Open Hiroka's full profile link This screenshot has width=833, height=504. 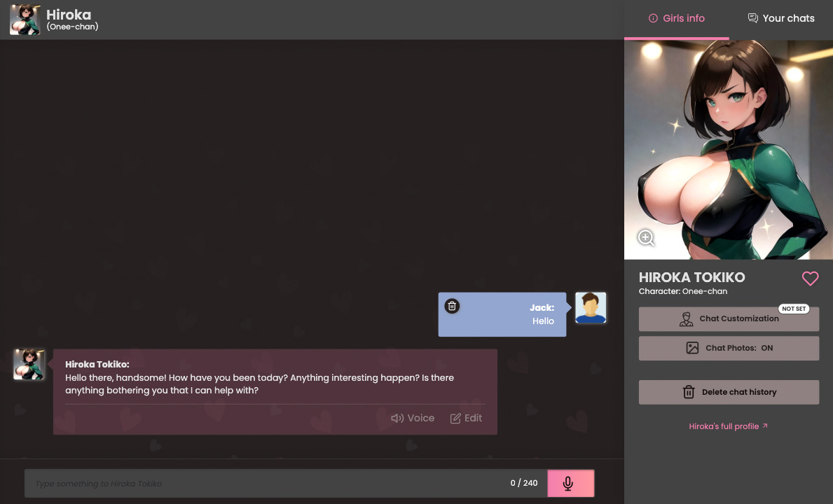point(729,426)
